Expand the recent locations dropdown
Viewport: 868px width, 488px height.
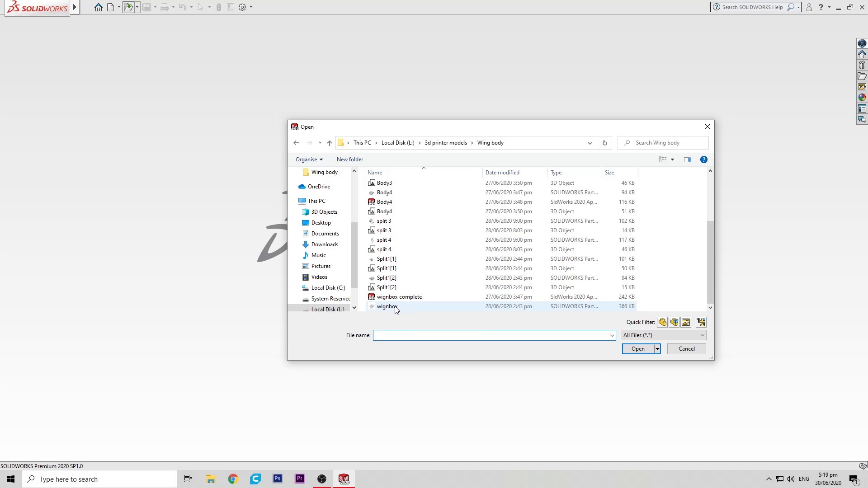pyautogui.click(x=320, y=143)
